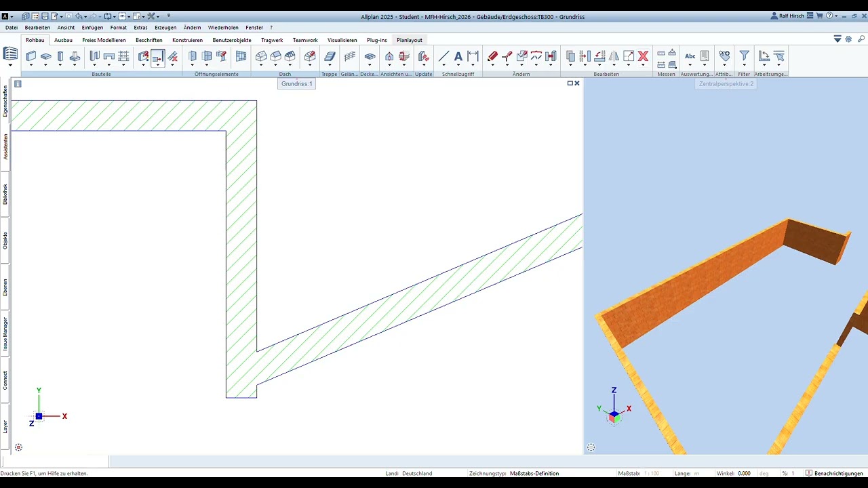This screenshot has height=488, width=868.
Task: Open Benachrichtigungen in status bar
Action: 835,473
